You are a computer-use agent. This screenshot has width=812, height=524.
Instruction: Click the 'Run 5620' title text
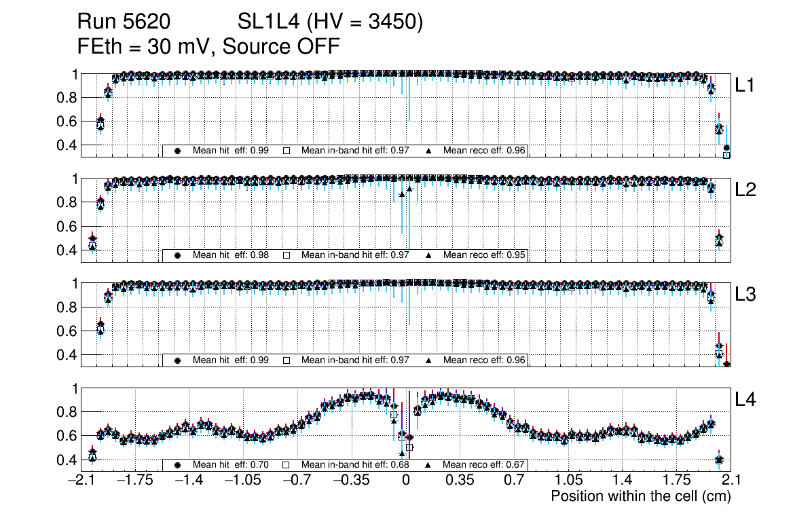(124, 23)
